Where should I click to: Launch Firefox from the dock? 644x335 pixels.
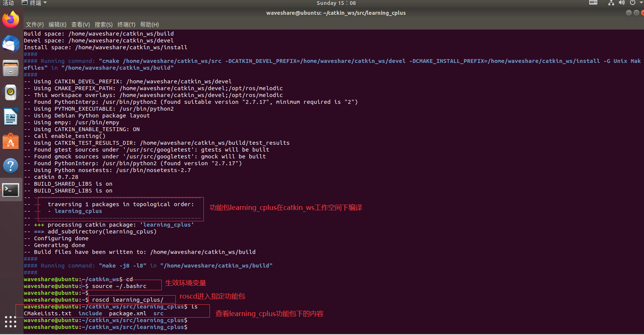[11, 19]
